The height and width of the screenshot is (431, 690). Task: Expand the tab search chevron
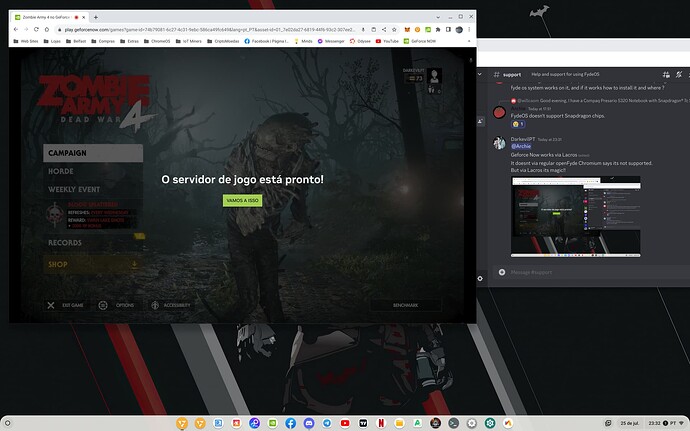(x=438, y=17)
